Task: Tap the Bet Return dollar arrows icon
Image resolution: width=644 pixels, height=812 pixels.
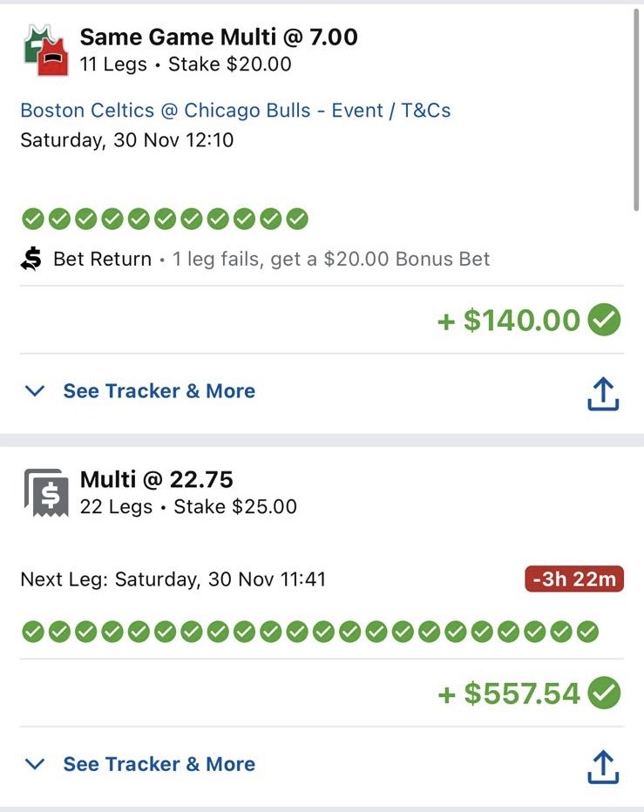Action: pos(31,259)
